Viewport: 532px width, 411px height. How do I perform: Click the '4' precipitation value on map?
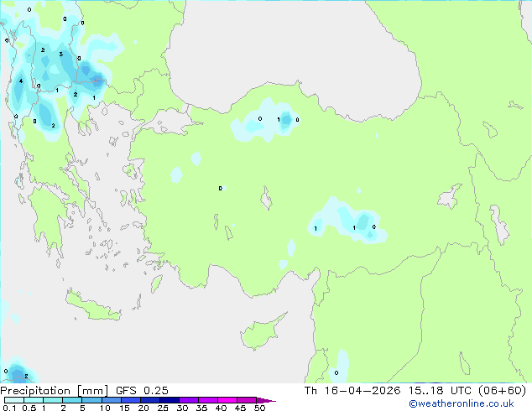click(x=21, y=81)
